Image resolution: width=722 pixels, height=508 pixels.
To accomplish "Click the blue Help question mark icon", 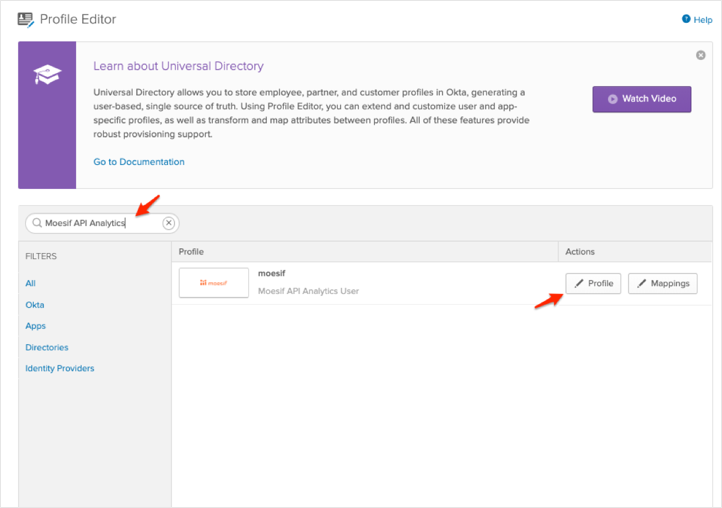I will pos(686,19).
